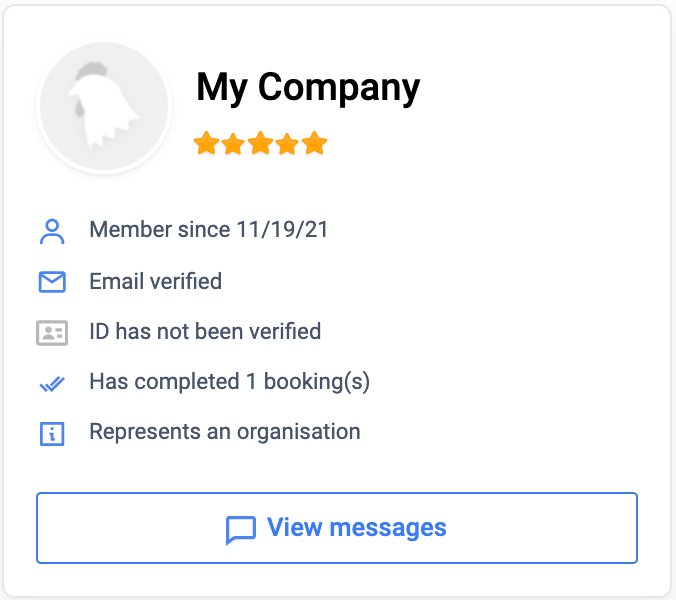Select the Has completed 1 booking(s) text
The width and height of the screenshot is (676, 600).
pyautogui.click(x=229, y=382)
